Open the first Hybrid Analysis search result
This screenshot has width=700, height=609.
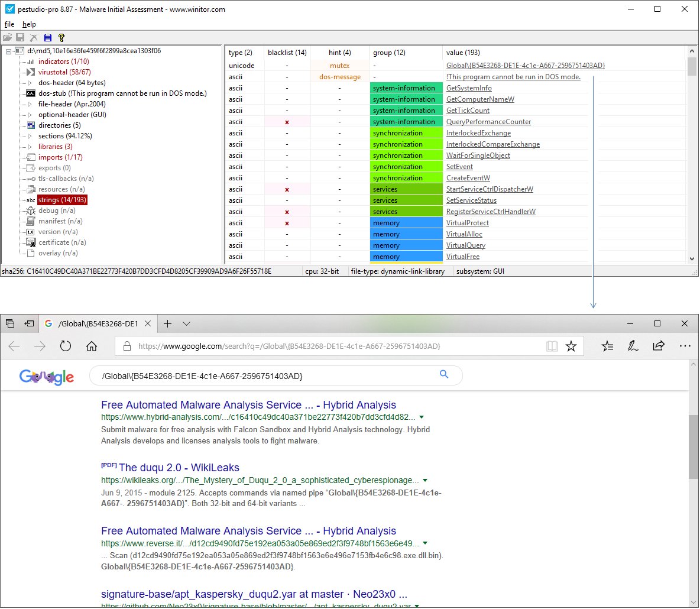click(x=248, y=406)
